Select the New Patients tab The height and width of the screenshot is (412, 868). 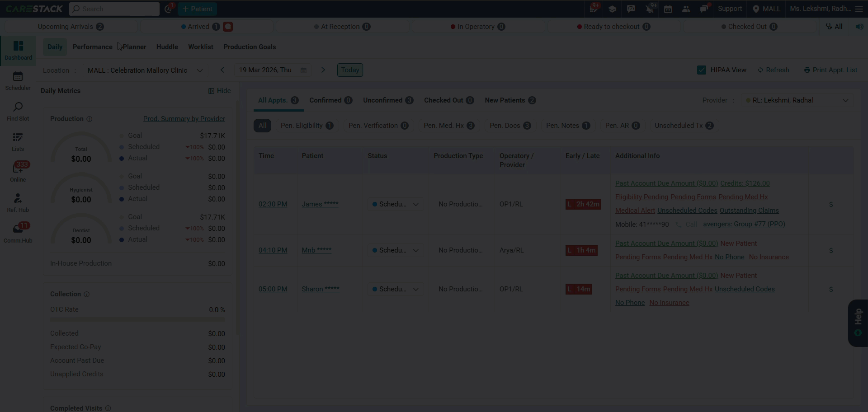510,100
